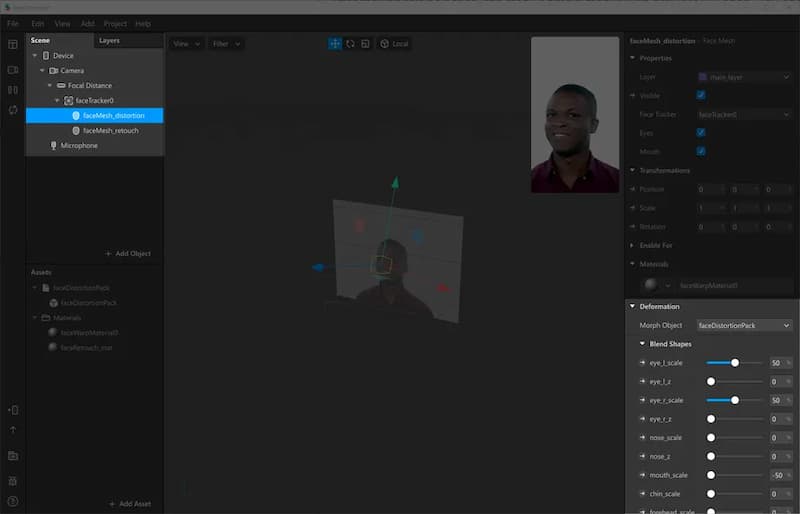Open the Face Tracker dropdown
The height and width of the screenshot is (514, 800).
point(744,115)
